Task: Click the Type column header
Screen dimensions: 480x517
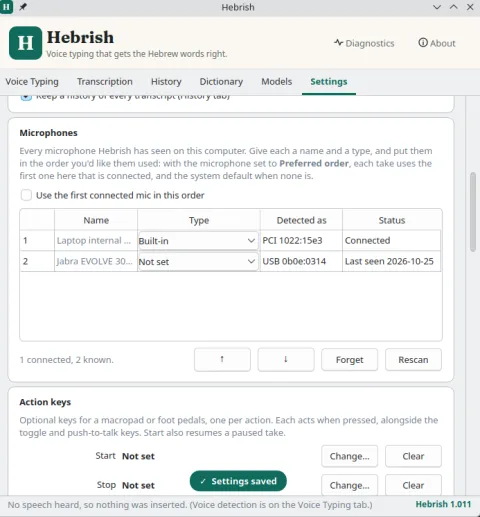Action: [199, 220]
